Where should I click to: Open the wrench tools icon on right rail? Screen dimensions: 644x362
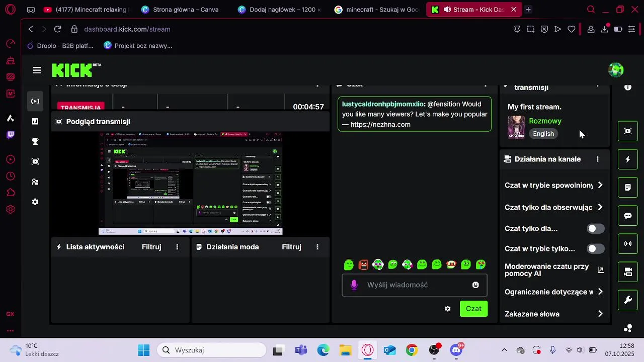(628, 300)
